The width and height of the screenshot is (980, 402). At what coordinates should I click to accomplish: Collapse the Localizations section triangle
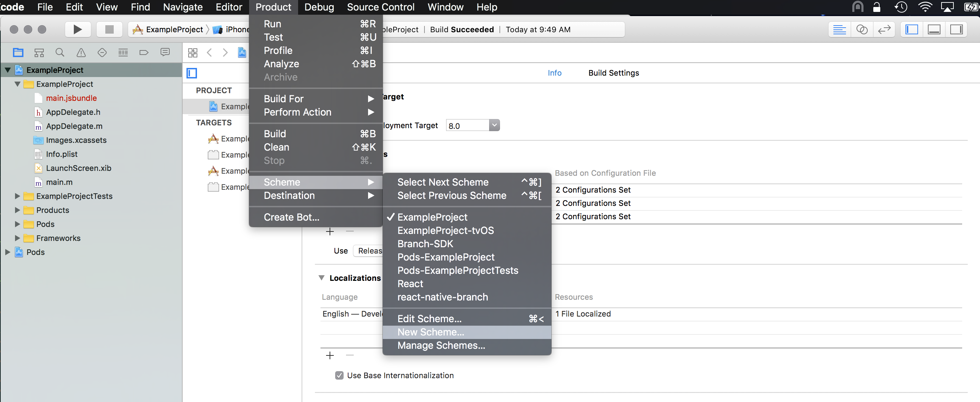point(322,278)
